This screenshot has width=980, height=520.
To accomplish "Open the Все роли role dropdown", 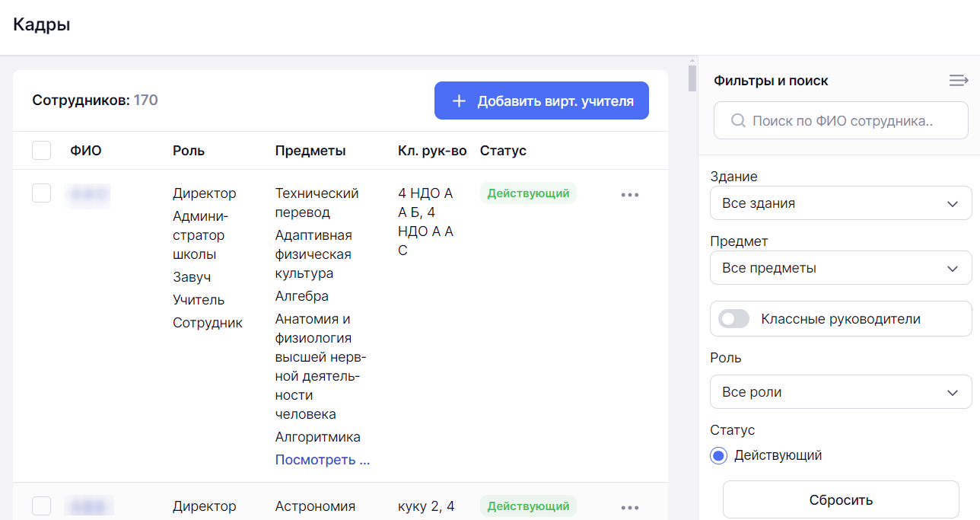I will click(x=841, y=392).
